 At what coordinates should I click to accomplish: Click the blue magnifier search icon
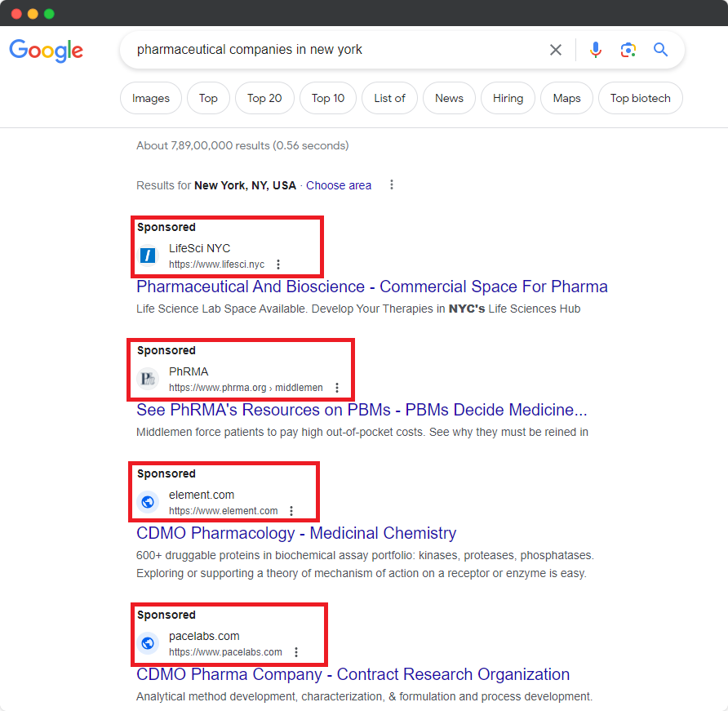click(661, 50)
